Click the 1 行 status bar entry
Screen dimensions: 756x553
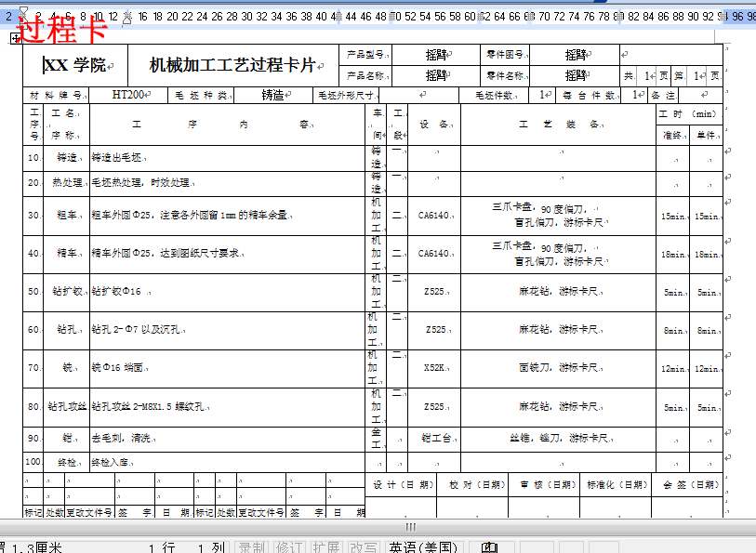pos(162,547)
